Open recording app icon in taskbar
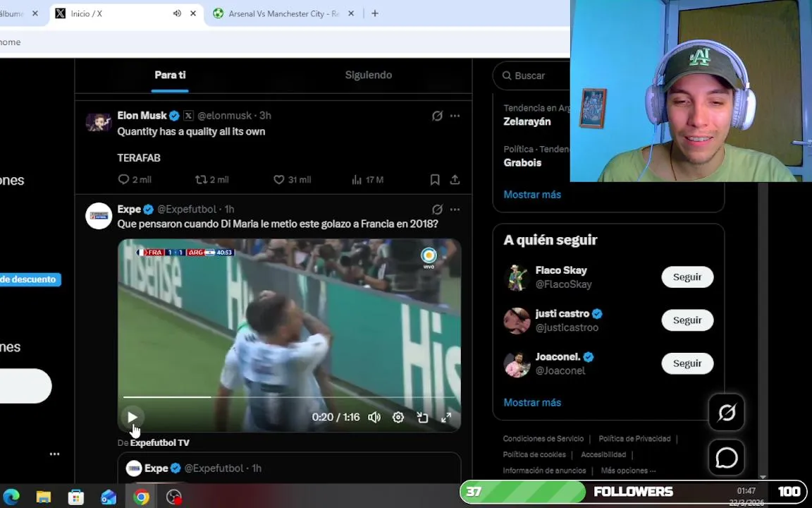812x508 pixels. (174, 497)
